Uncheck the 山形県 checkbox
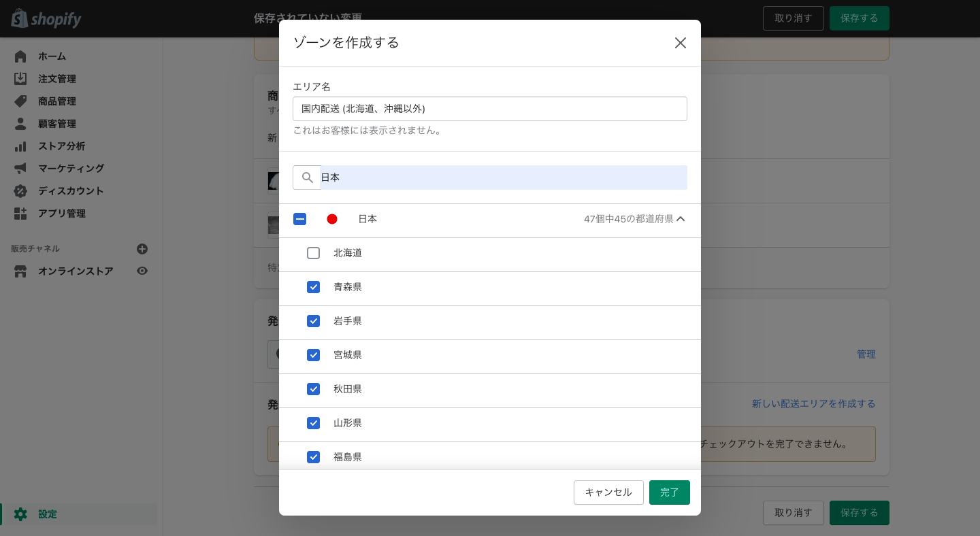 (x=313, y=423)
